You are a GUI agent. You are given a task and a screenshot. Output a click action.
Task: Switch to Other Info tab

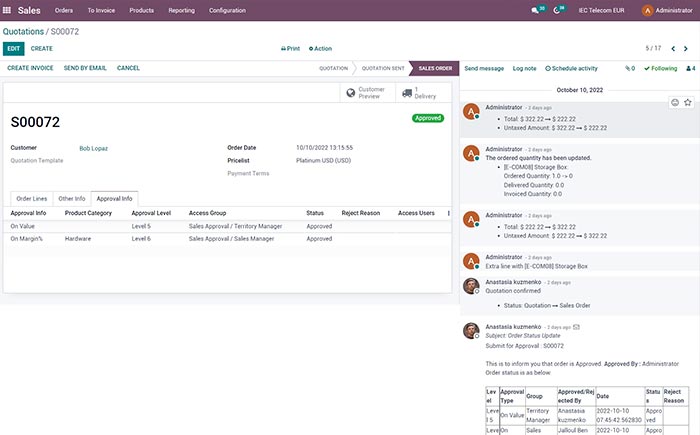pyautogui.click(x=71, y=198)
